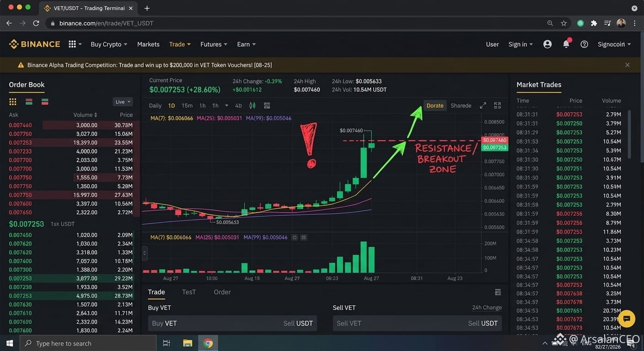Expand more chart intervals dropdown arrow

click(226, 106)
